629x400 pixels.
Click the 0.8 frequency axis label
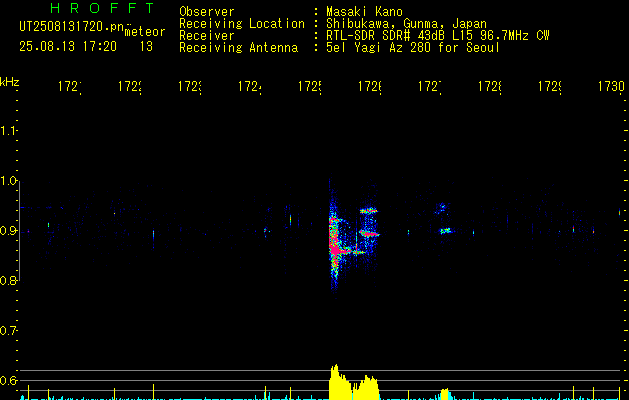[x=8, y=281]
